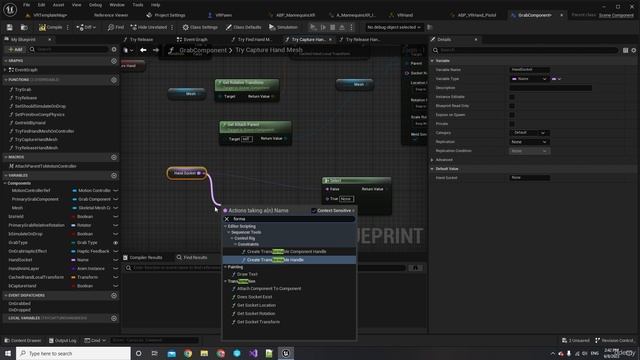
Task: Open Class Defaults
Action: point(243,27)
